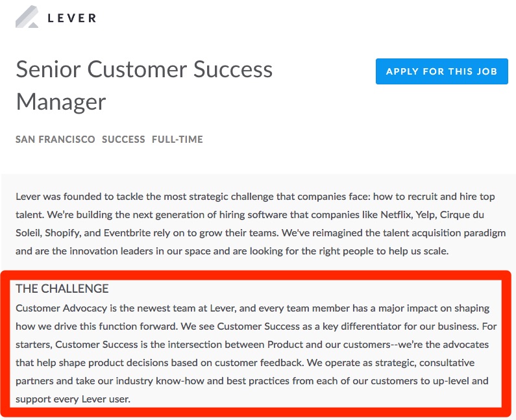Click 'Customer Advocacy' in challenge paragraph
The height and width of the screenshot is (420, 516).
click(x=61, y=309)
